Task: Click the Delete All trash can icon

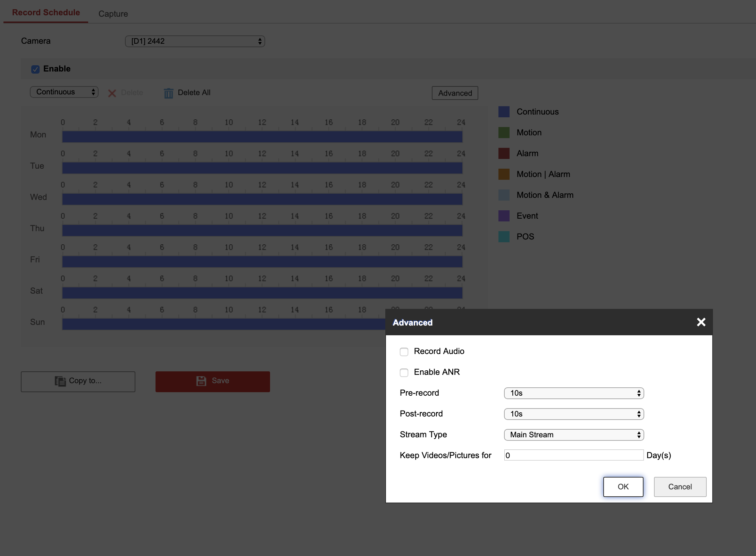Action: 168,93
